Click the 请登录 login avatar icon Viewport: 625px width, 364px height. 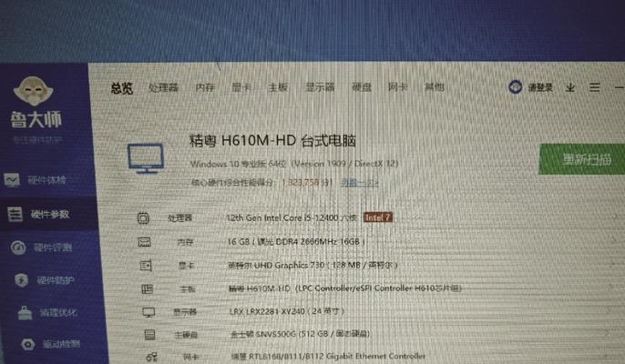click(x=515, y=86)
